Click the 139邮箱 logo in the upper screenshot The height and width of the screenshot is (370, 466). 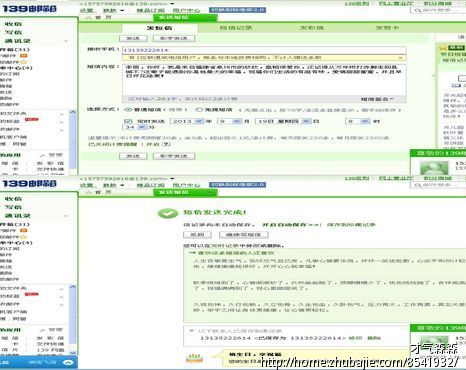click(x=29, y=8)
